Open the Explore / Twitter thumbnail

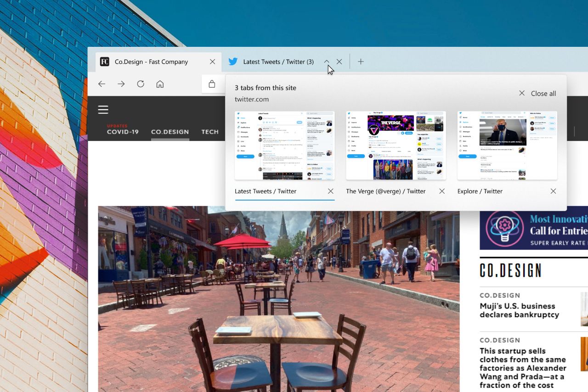pyautogui.click(x=507, y=146)
